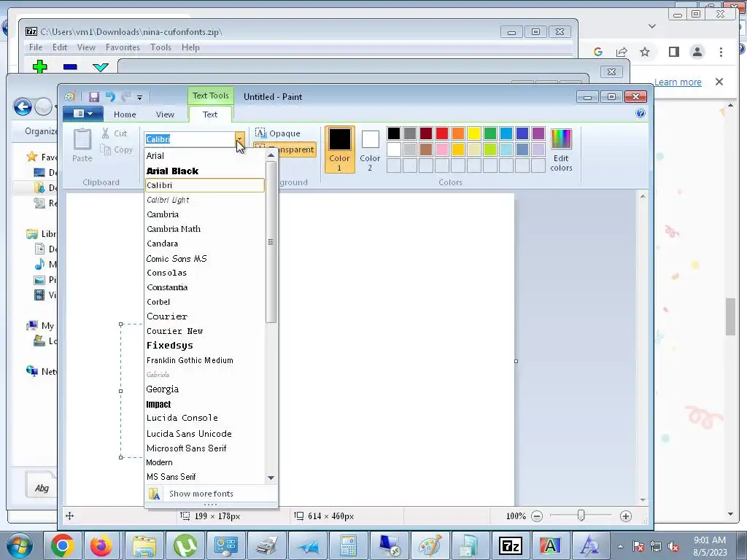Choose Comic Sans MS from the font list

click(x=205, y=259)
